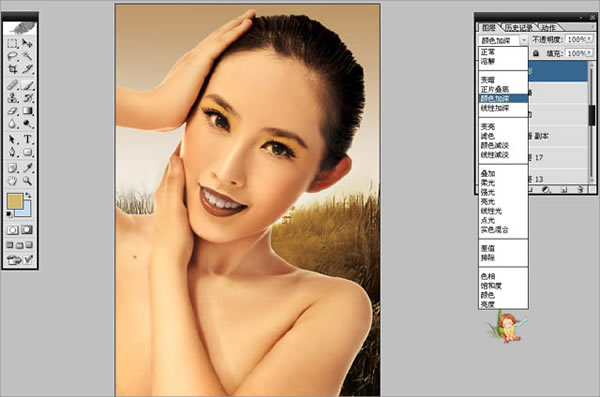Click the blend mode dropdown arrow
This screenshot has width=600, height=397.
pyautogui.click(x=524, y=40)
